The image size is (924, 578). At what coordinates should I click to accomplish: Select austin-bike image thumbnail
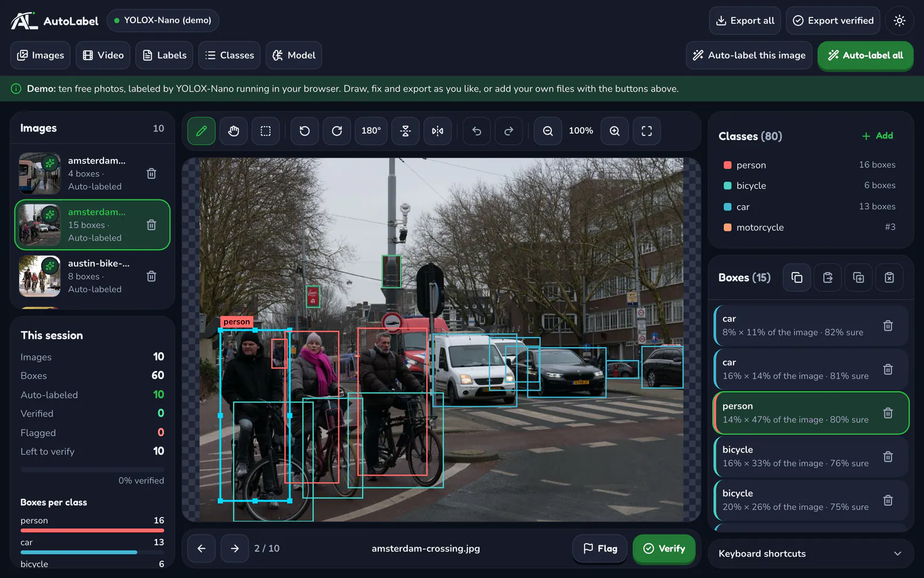click(40, 276)
